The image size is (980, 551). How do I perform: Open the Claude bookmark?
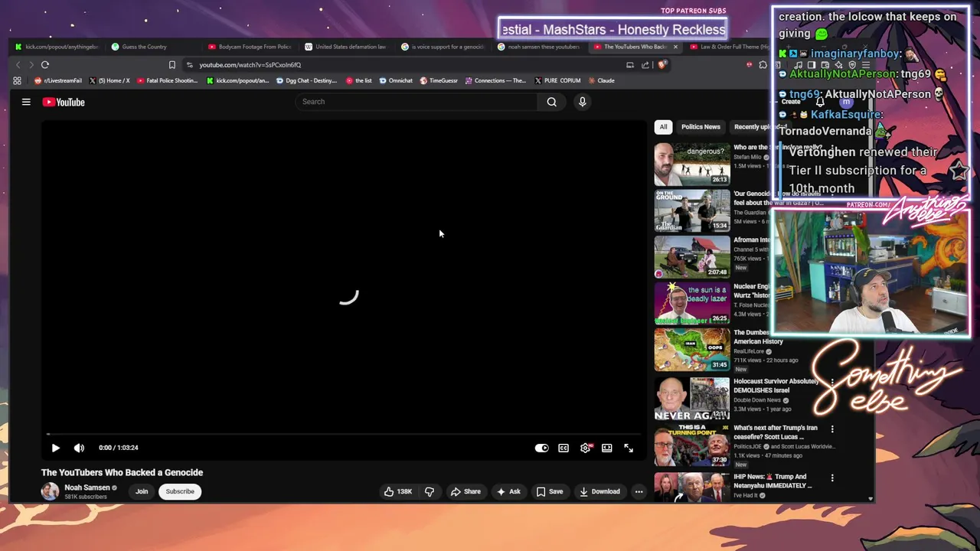coord(600,80)
